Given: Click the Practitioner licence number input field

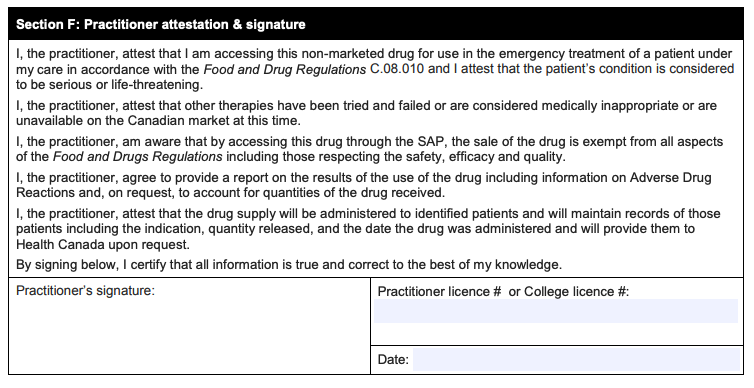Looking at the screenshot, I should (x=556, y=311).
